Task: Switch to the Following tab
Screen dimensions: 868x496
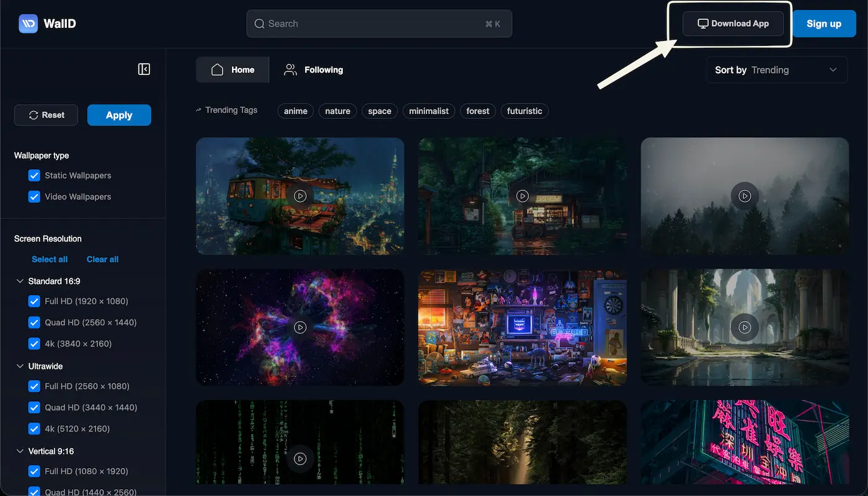Action: point(314,70)
